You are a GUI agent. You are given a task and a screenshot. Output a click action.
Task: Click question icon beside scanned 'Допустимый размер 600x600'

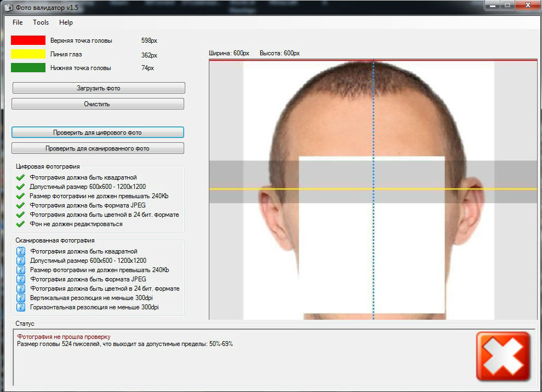[21, 261]
